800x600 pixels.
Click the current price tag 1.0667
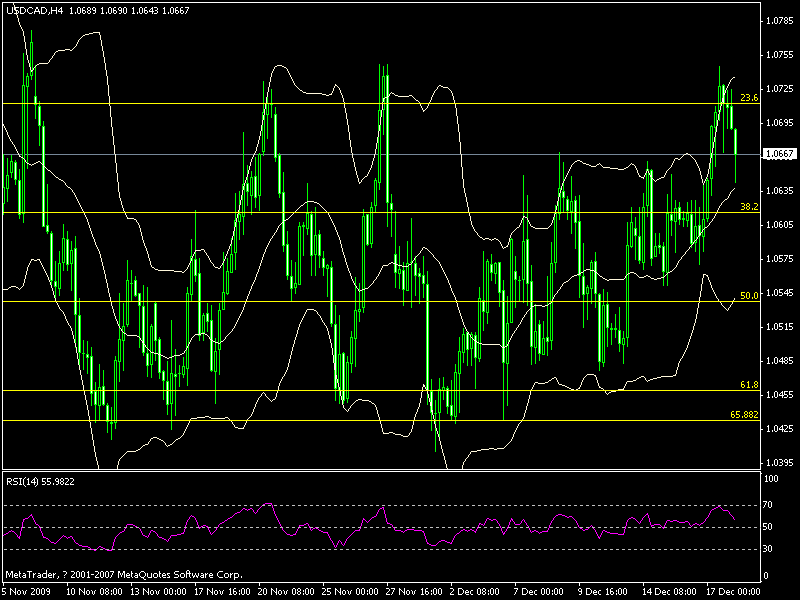[780, 154]
